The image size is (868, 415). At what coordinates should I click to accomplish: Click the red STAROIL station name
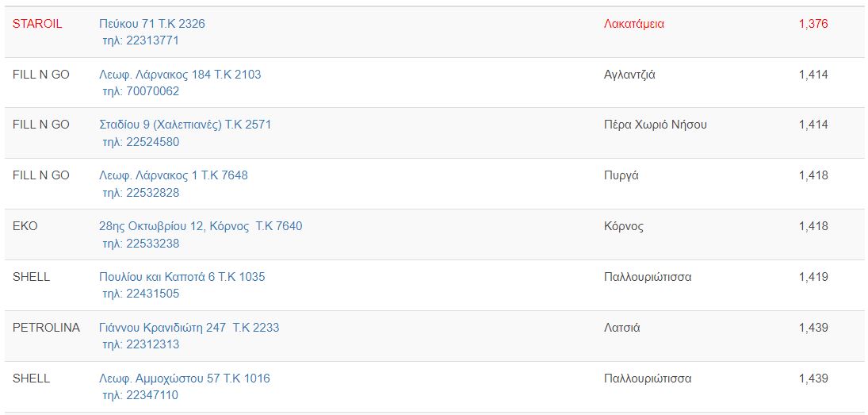37,24
